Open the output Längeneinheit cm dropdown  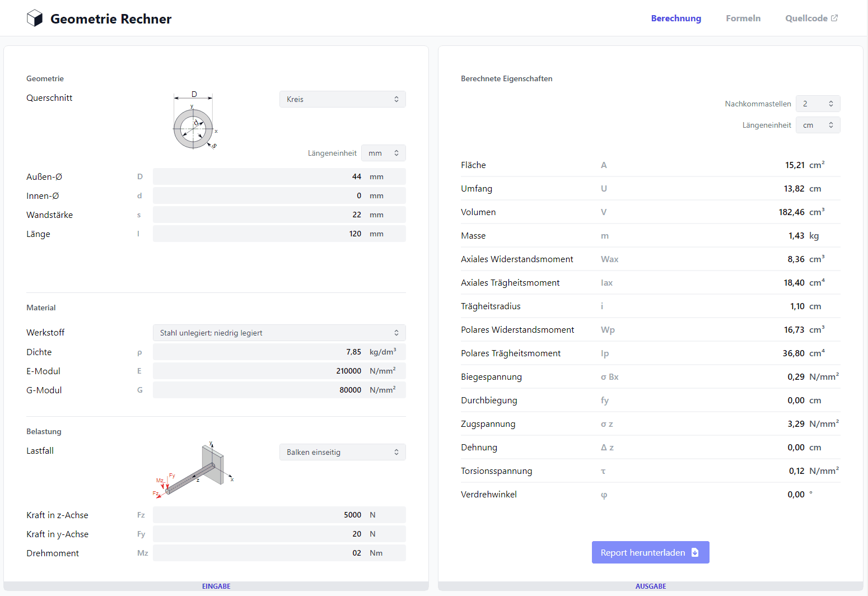tap(818, 125)
